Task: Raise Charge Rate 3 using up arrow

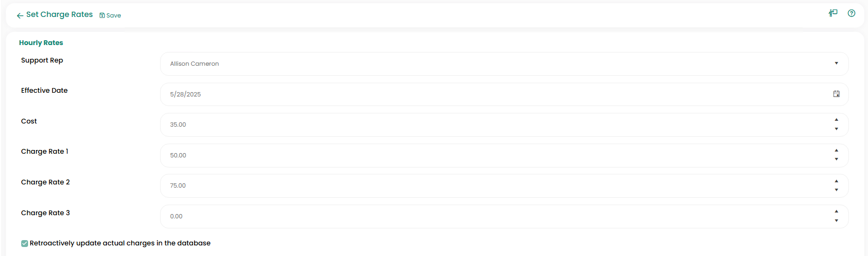Action: [836, 211]
